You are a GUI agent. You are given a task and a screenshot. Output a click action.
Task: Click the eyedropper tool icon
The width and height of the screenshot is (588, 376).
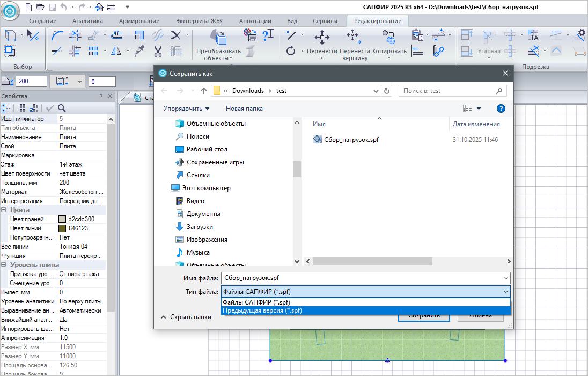139,50
